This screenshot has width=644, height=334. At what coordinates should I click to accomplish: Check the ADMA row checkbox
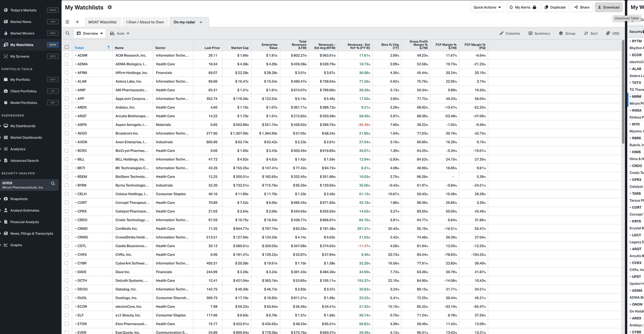(x=67, y=64)
